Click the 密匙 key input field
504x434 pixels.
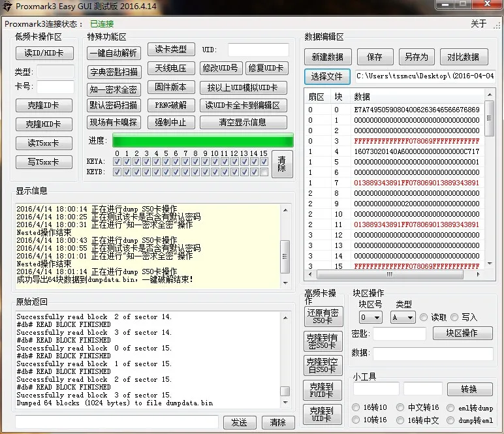399,333
